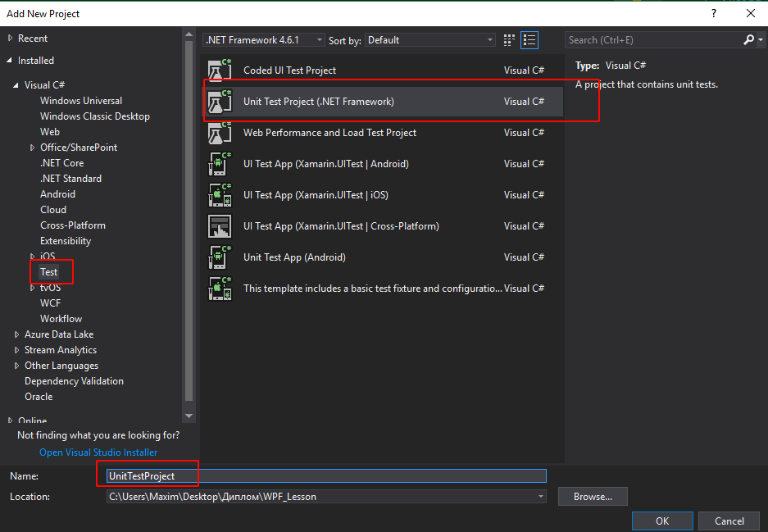768x532 pixels.
Task: Select the WCF category
Action: tap(51, 303)
